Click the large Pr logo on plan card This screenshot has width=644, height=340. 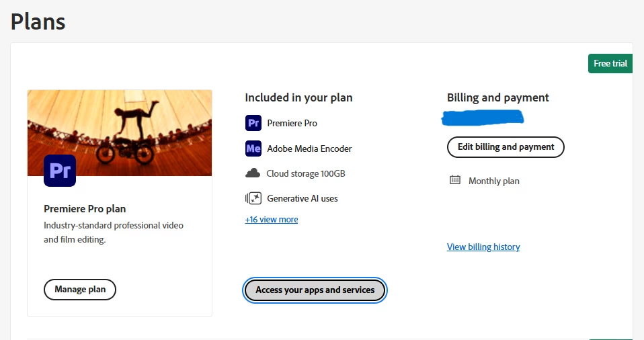click(60, 171)
